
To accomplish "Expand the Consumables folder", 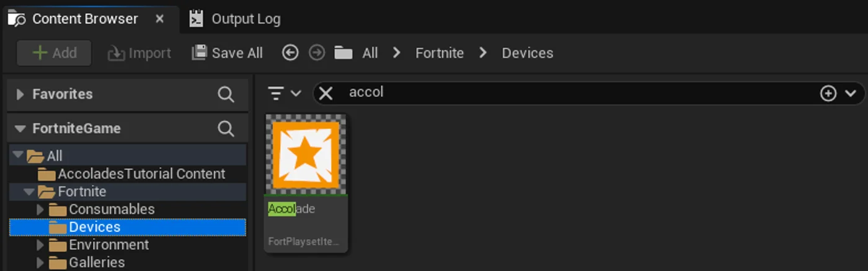I will tap(40, 209).
